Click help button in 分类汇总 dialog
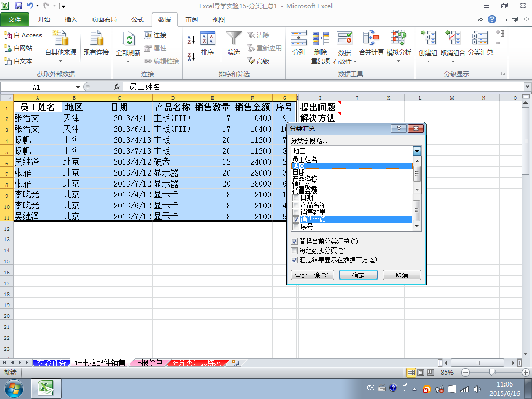This screenshot has height=399, width=532. pos(398,129)
